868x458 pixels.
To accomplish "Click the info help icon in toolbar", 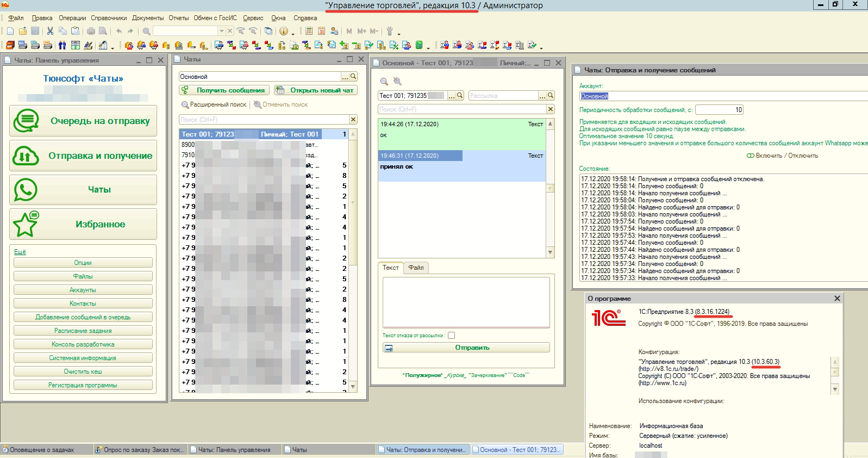I will tap(283, 31).
